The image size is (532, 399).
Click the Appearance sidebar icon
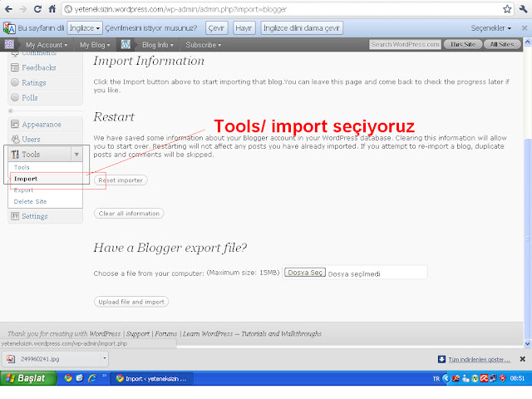coord(15,124)
